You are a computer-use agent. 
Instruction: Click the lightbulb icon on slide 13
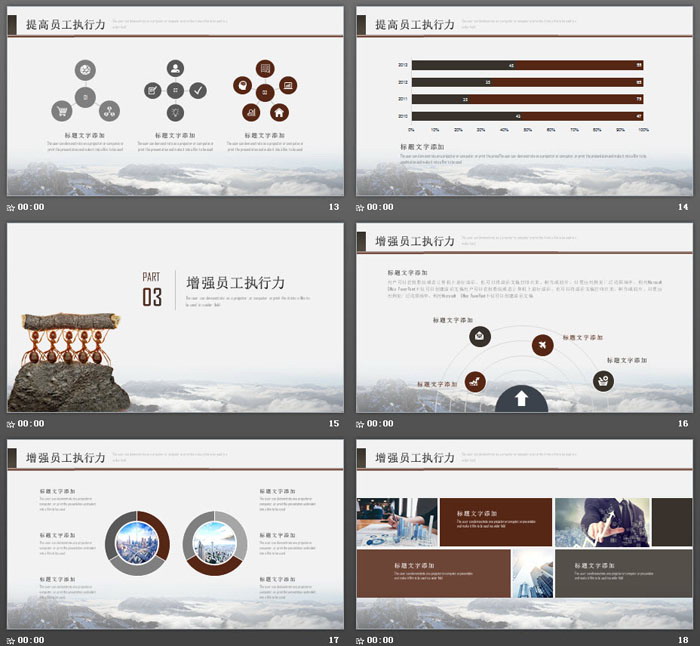point(176,112)
